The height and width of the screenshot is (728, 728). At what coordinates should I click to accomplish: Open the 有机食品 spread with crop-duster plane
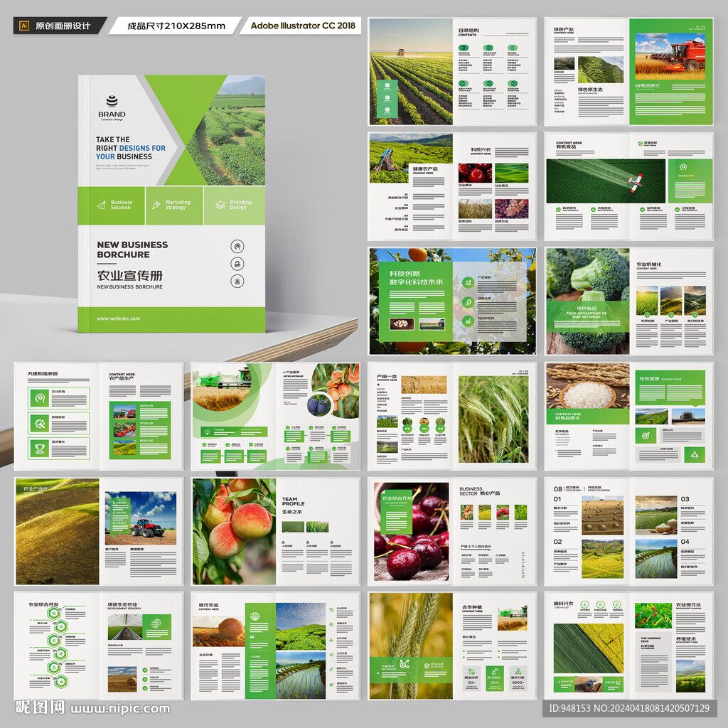(x=628, y=186)
